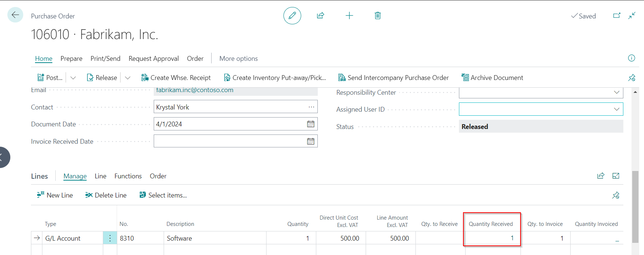Click the Document Date field
This screenshot has height=255, width=644.
tap(236, 124)
